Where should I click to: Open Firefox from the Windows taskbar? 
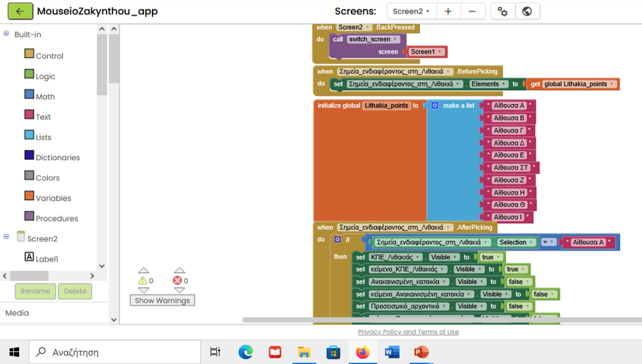coord(362,352)
